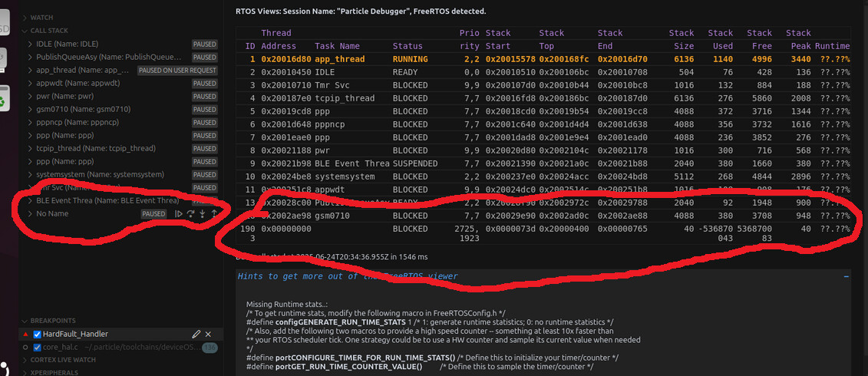The image size is (868, 376).
Task: Click the stack peak value 3440
Action: (x=801, y=59)
